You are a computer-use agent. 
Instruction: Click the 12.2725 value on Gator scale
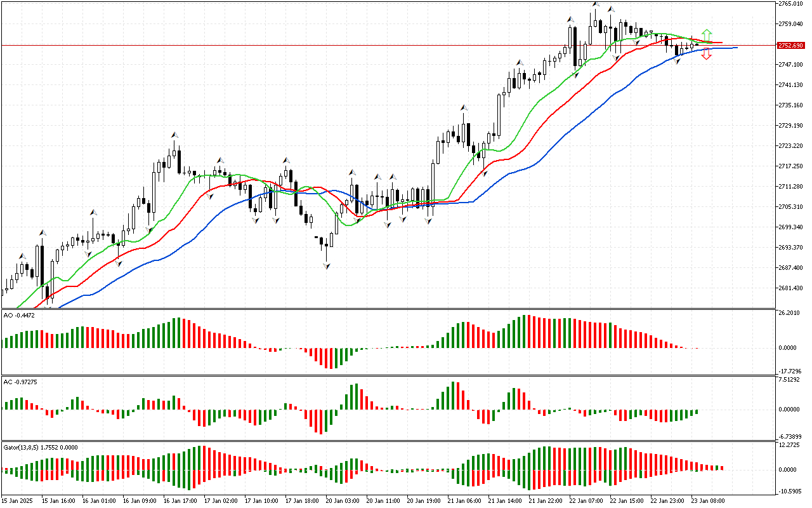click(x=789, y=445)
